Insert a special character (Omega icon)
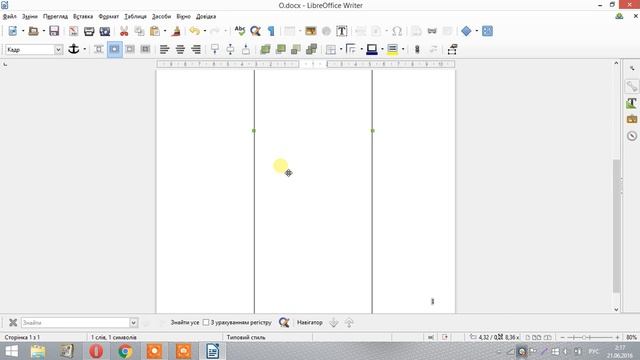 (397, 31)
